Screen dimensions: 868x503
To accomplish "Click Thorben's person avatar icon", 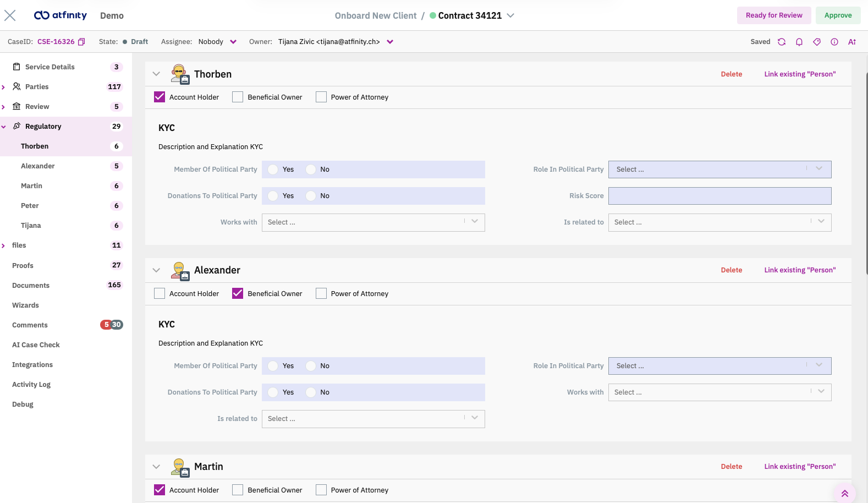I will tap(180, 74).
